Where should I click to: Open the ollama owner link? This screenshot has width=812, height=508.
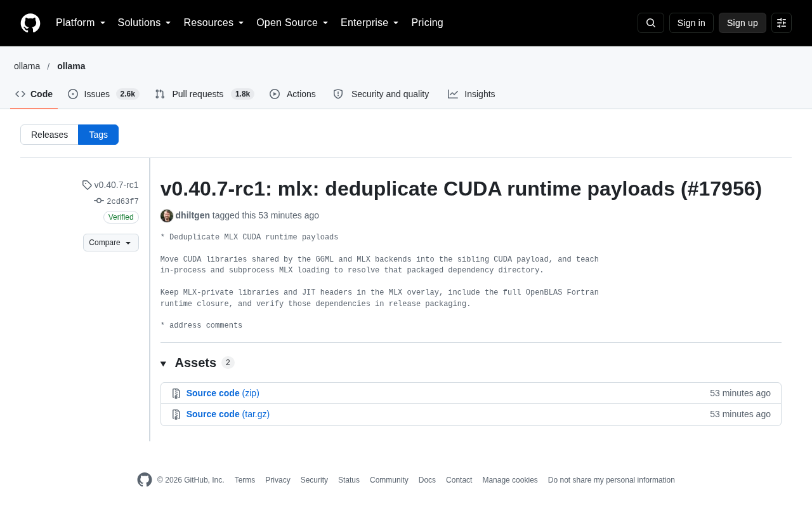pyautogui.click(x=27, y=66)
